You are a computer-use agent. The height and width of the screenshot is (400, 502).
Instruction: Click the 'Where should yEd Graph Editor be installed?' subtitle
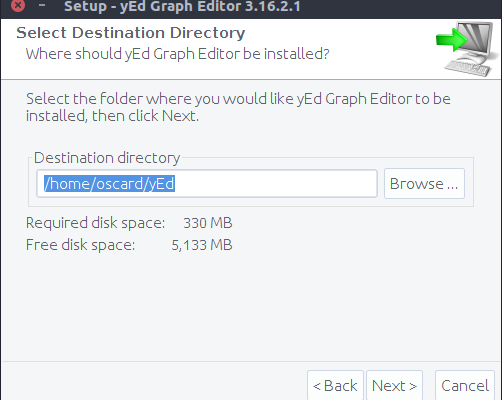pyautogui.click(x=177, y=54)
